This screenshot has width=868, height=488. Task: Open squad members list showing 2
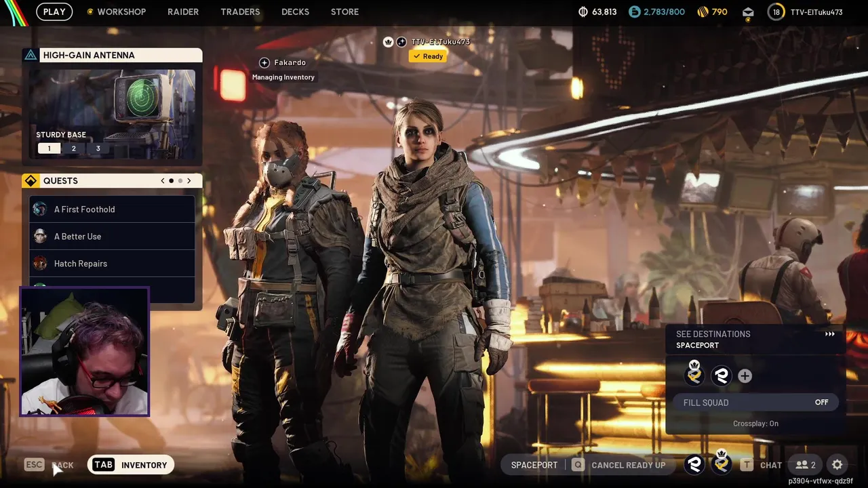point(806,465)
